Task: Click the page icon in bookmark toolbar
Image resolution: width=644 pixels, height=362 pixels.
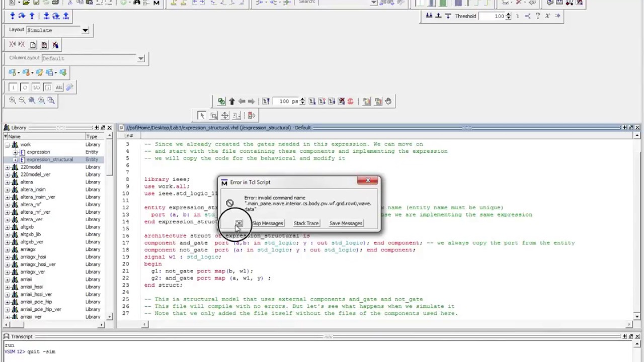Action: coord(33,45)
